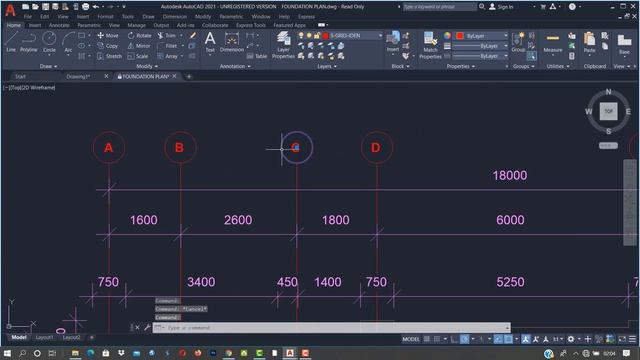The image size is (640, 360).
Task: Click the command line input
Action: click(x=331, y=327)
